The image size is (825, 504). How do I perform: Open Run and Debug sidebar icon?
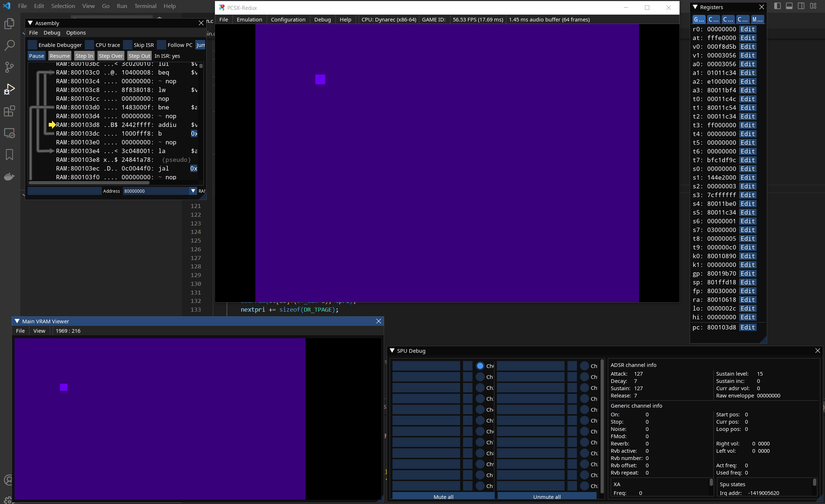(9, 89)
